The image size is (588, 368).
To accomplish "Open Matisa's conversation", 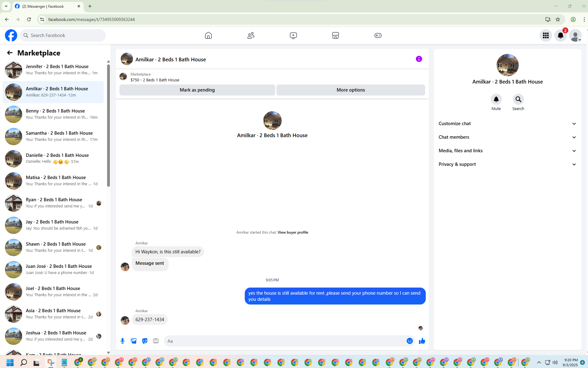I will point(53,181).
